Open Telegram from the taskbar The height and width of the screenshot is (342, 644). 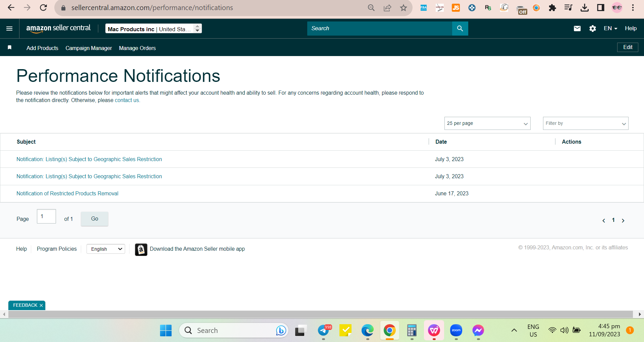324,331
